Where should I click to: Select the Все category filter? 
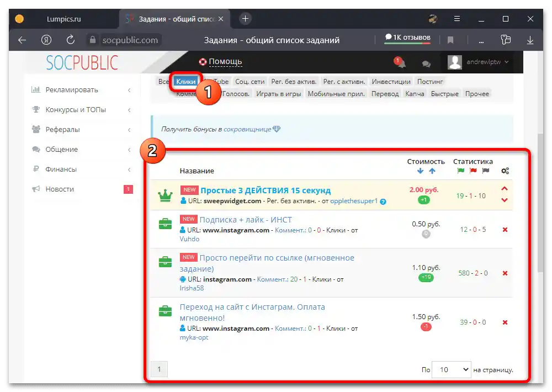click(x=163, y=82)
